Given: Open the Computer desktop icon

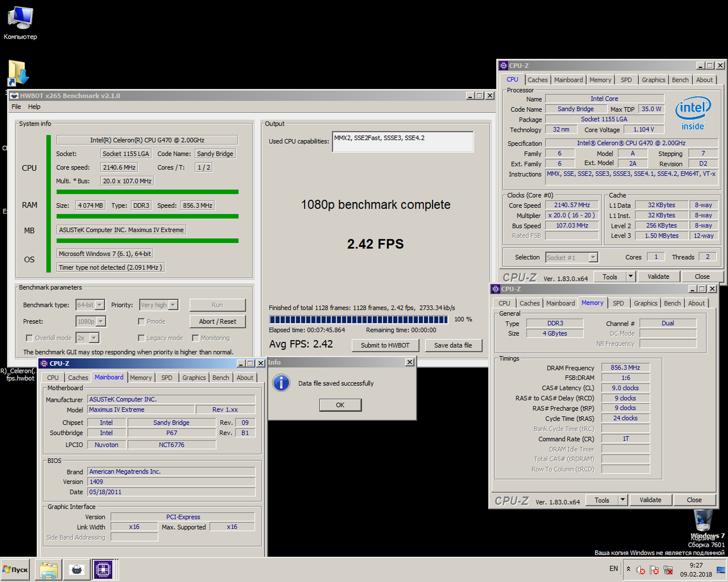Looking at the screenshot, I should click(20, 23).
